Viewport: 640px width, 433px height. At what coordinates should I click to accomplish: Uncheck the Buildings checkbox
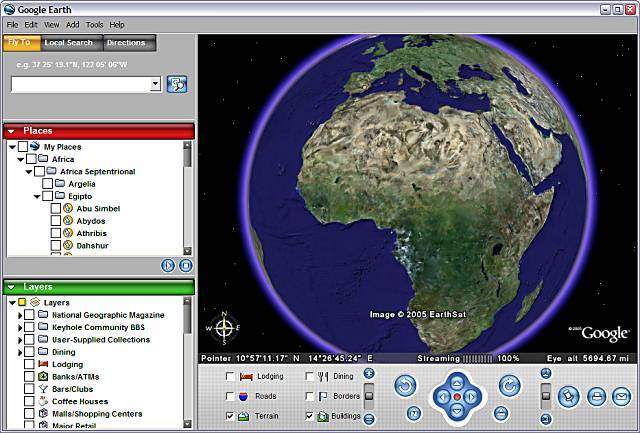310,416
